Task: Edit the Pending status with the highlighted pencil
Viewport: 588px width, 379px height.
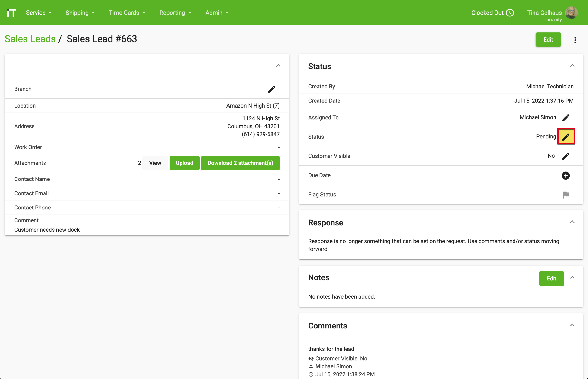Action: (566, 136)
